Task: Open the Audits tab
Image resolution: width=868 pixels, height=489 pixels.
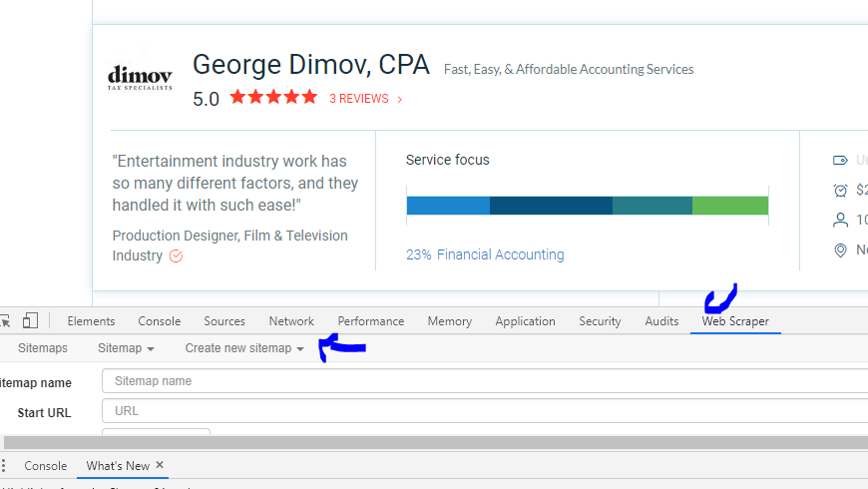Action: pyautogui.click(x=661, y=321)
